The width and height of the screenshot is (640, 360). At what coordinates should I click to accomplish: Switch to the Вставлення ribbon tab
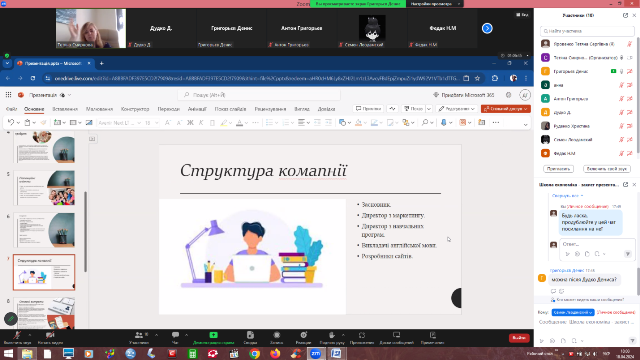[x=65, y=109]
